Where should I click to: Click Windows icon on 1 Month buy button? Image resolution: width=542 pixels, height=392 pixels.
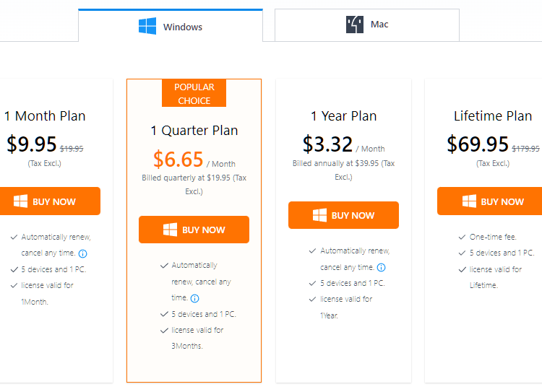pyautogui.click(x=21, y=201)
